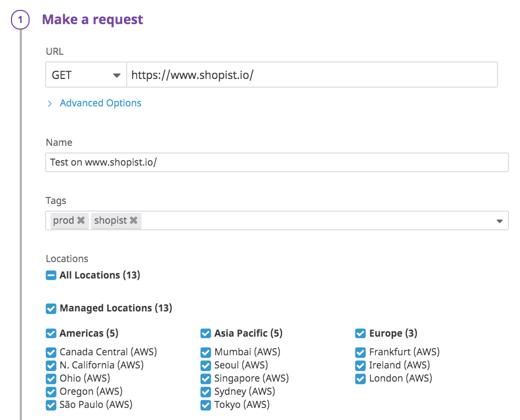Click the step 1 circle icon
The image size is (520, 420).
tap(20, 20)
